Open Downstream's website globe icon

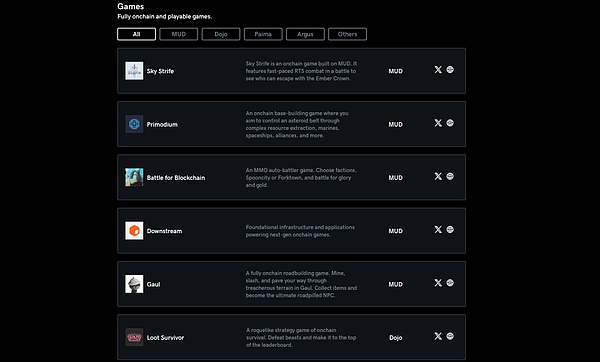click(450, 230)
